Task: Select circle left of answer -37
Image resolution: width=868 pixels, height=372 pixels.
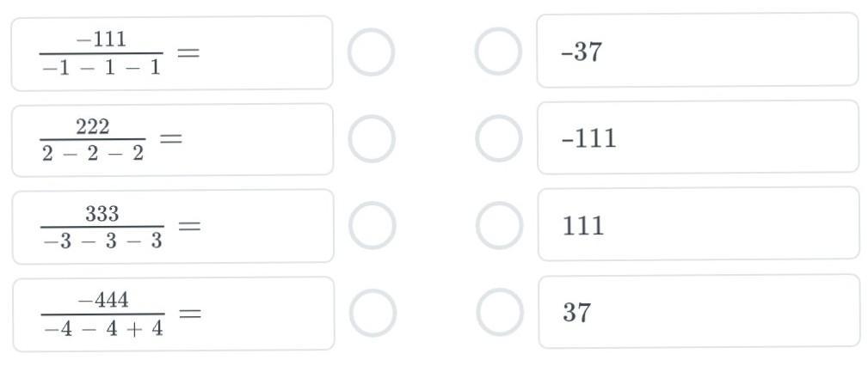Action: click(x=499, y=52)
